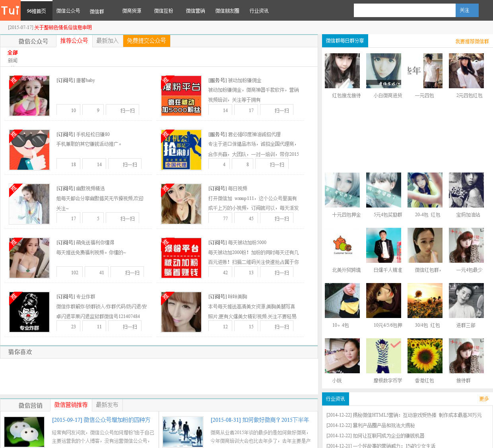Open the 幽默视频精选 account thumbnail
The width and height of the screenshot is (493, 448).
click(29, 204)
